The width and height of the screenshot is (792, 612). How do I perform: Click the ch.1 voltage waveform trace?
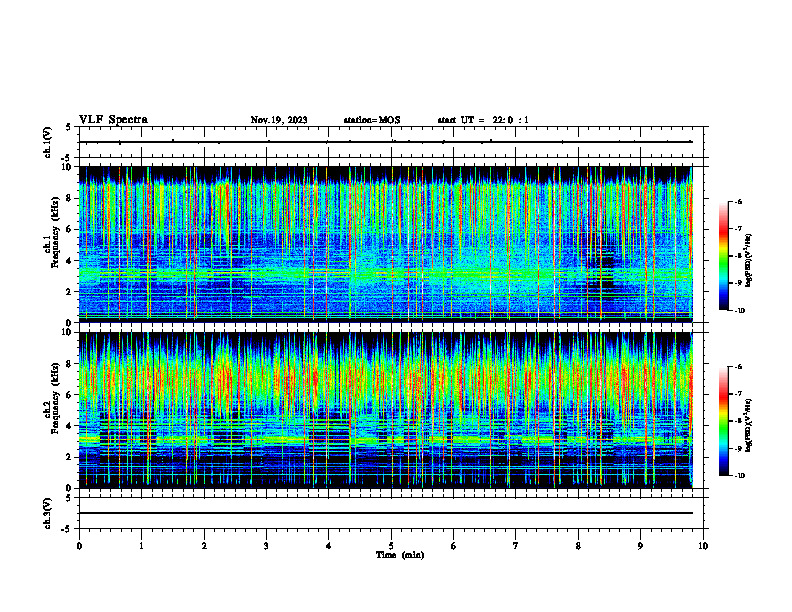[386, 142]
